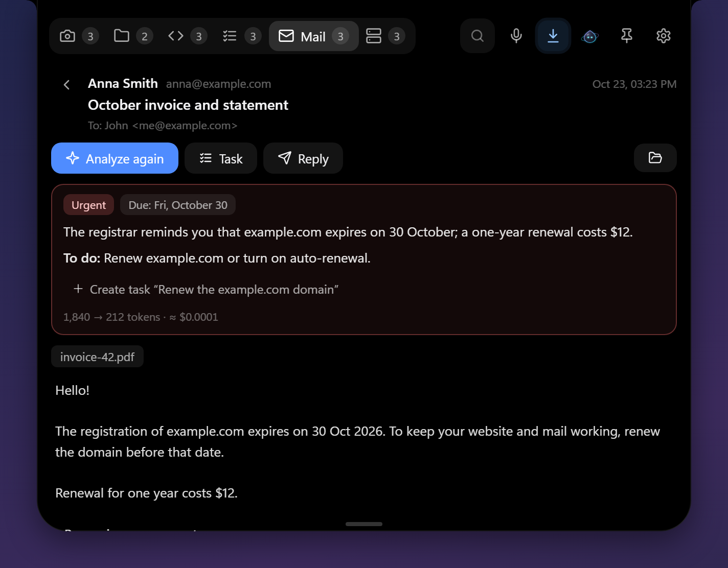728x568 pixels.
Task: Click the token usage line "1,840 → 212 tokens"
Action: pos(141,317)
